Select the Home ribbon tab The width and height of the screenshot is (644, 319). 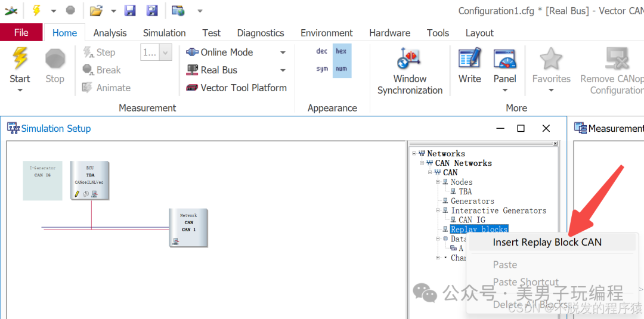point(64,33)
